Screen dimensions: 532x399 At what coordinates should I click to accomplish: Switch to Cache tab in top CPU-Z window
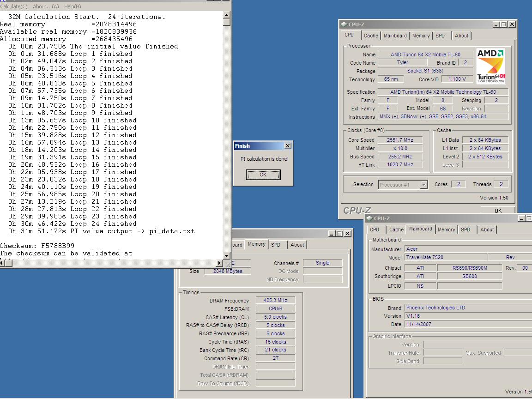(x=371, y=36)
